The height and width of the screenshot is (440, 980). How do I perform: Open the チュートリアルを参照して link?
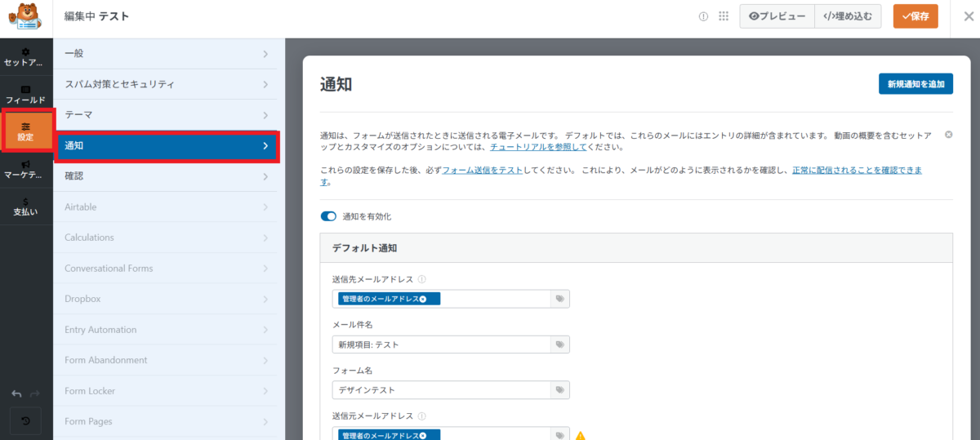coord(539,149)
